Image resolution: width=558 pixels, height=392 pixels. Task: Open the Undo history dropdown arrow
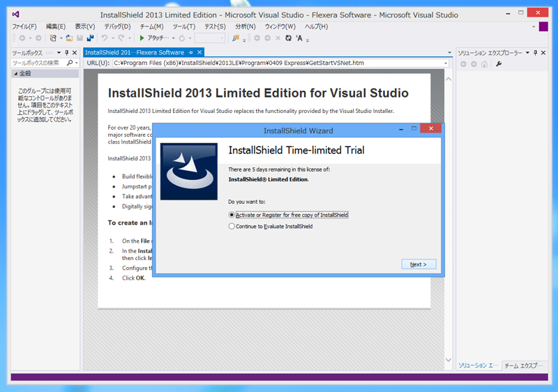(113, 38)
